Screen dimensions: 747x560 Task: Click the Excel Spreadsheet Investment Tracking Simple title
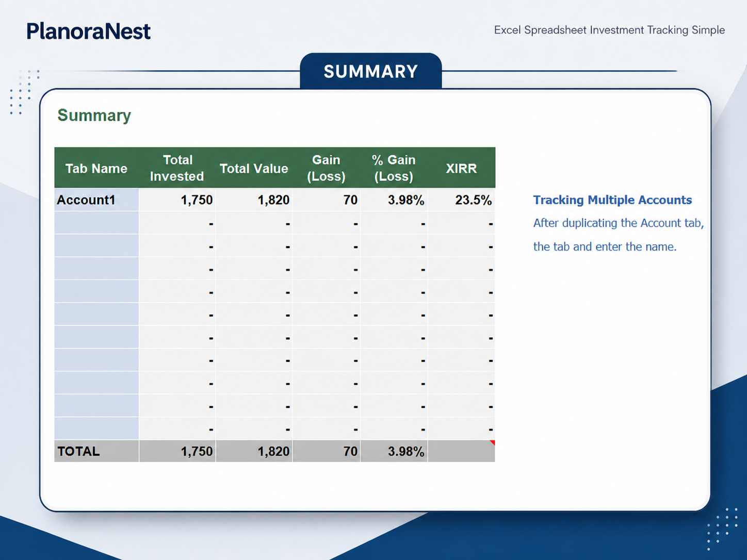point(609,30)
